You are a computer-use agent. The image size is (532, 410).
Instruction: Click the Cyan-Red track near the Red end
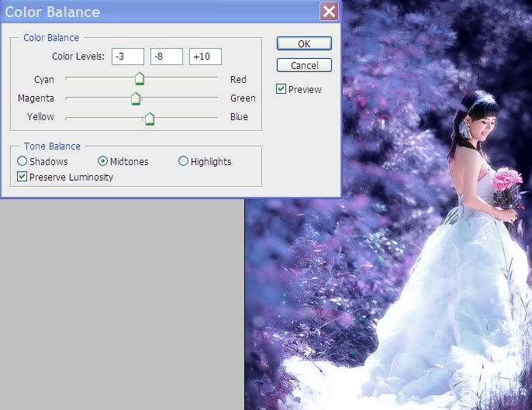(x=209, y=78)
